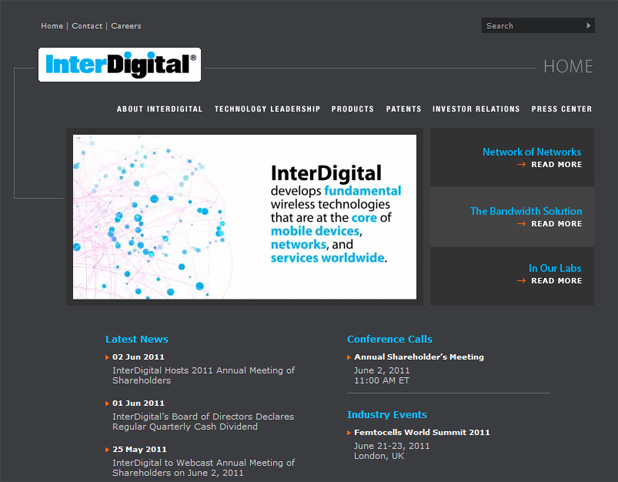Open the Investor Relations menu

pyautogui.click(x=476, y=109)
